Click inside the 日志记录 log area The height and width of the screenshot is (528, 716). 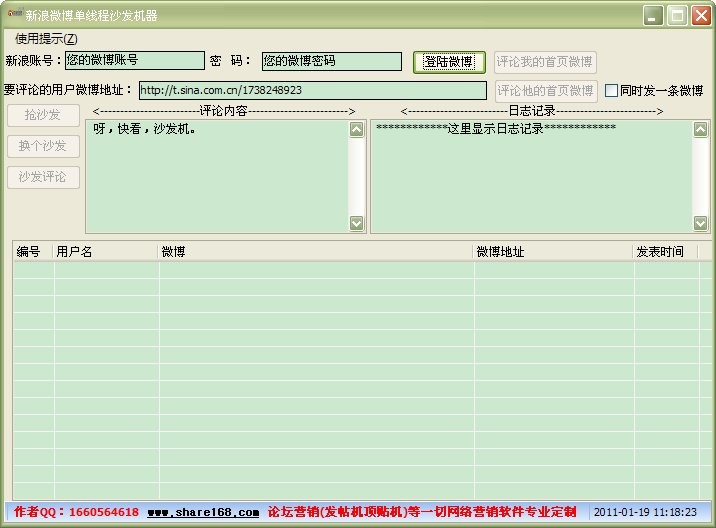tap(532, 177)
